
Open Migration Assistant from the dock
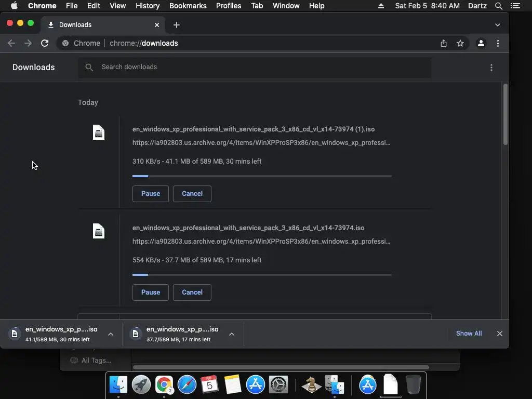(x=335, y=385)
